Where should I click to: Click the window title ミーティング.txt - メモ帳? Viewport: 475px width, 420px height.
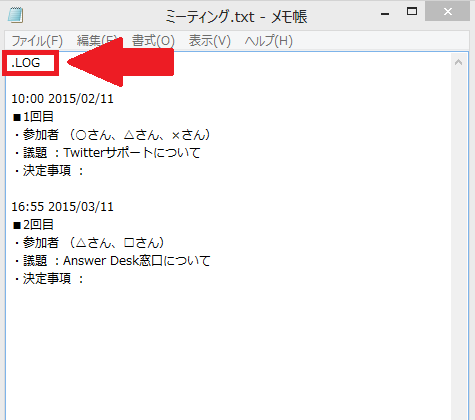pos(236,16)
